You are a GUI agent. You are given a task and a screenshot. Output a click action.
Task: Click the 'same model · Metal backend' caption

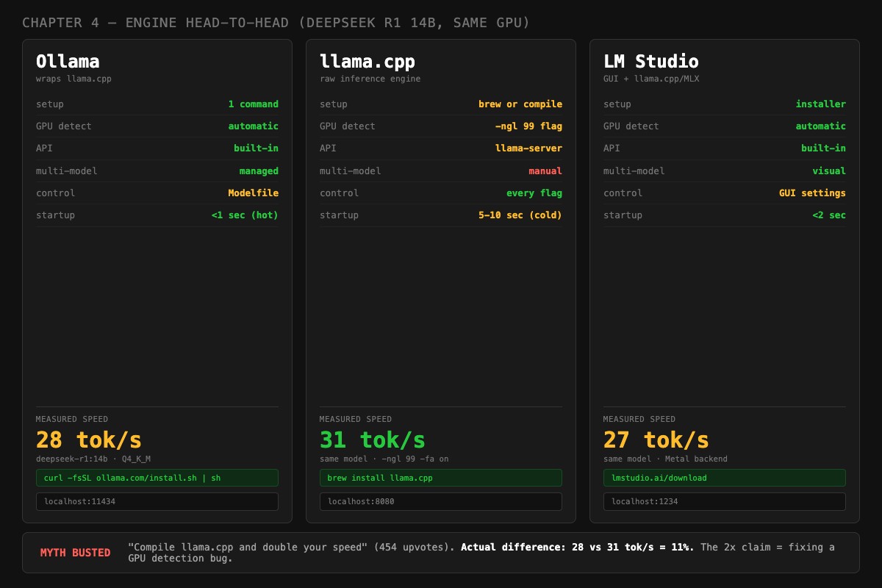[x=665, y=459]
